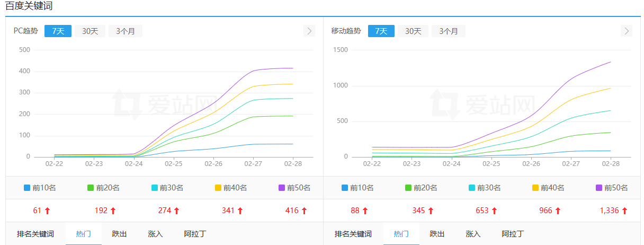The image size is (644, 245).
Task: Toggle 前10名 legend in PC chart
Action: pos(40,188)
